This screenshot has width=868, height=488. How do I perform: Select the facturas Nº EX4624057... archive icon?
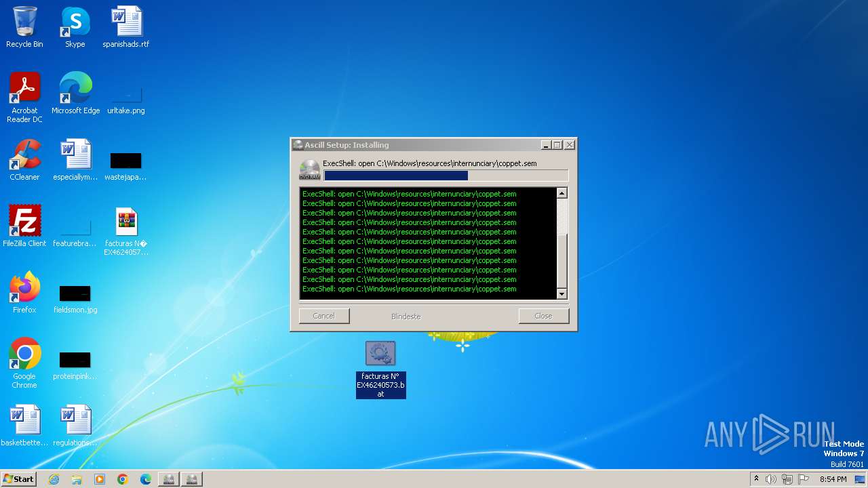point(126,232)
